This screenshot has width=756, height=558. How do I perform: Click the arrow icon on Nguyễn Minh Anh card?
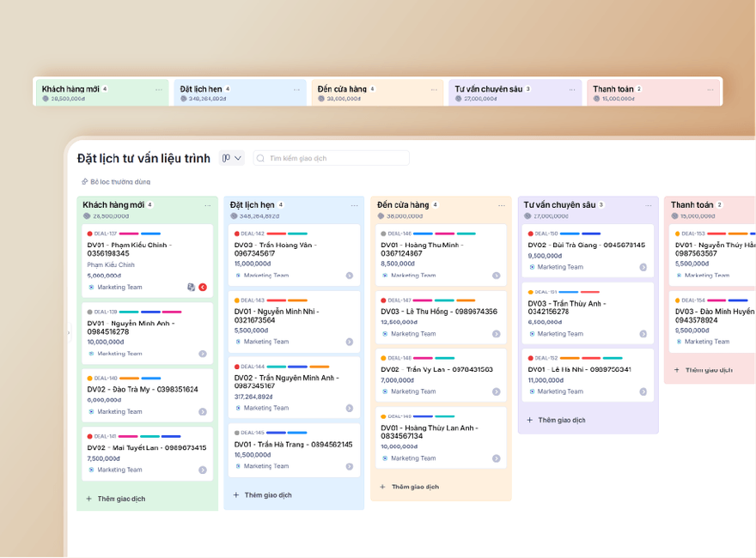point(203,354)
